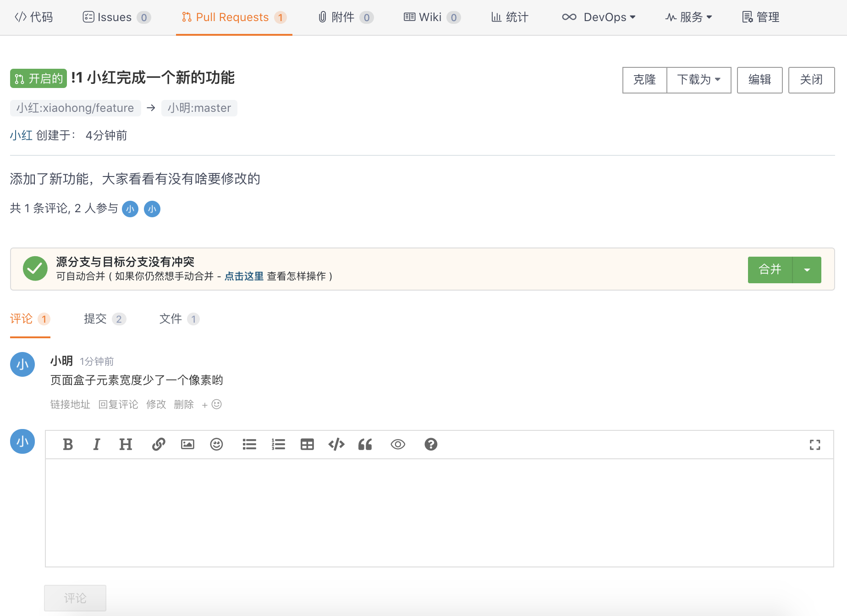847x616 pixels.
Task: Insert a hyperlink using link icon
Action: [159, 444]
